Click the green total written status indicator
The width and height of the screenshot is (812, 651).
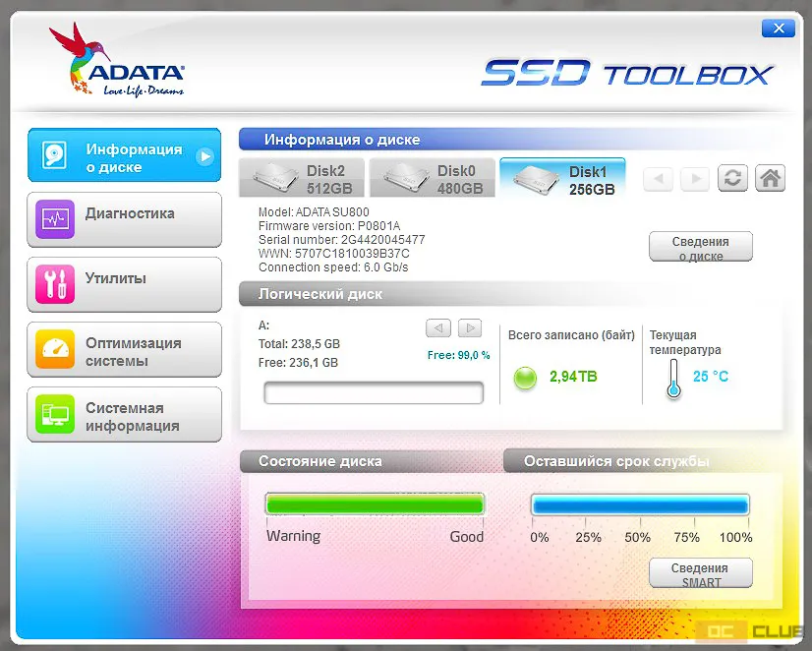point(525,378)
